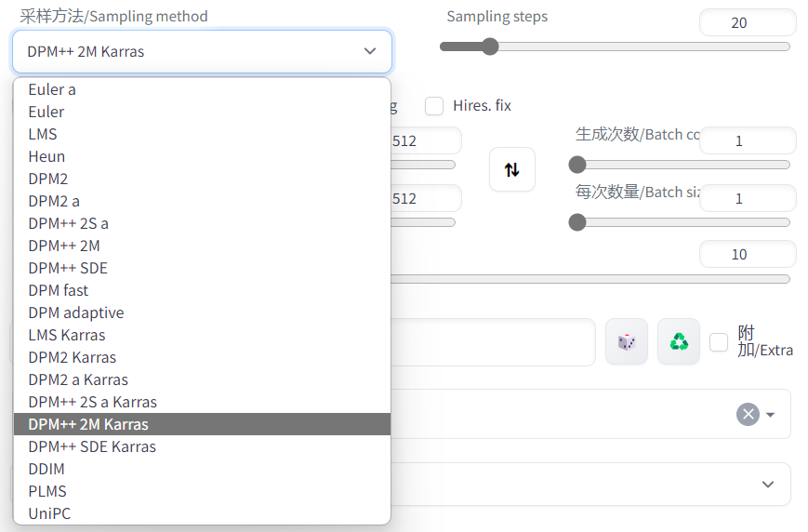Select UniPC in the sampler list
This screenshot has height=532, width=808.
(x=49, y=513)
